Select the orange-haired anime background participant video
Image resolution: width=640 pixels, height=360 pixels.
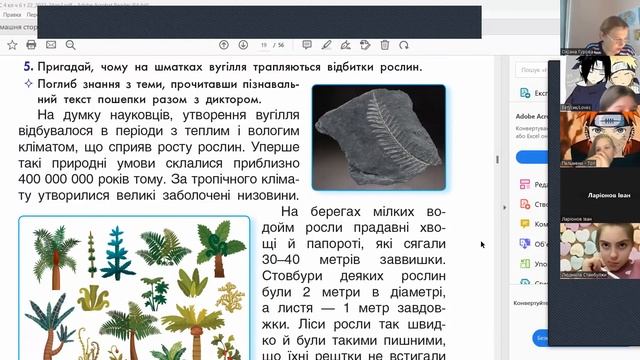click(x=600, y=139)
